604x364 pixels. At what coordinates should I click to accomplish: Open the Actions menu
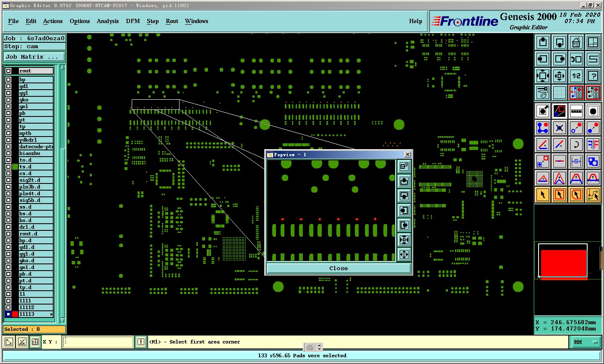[53, 21]
